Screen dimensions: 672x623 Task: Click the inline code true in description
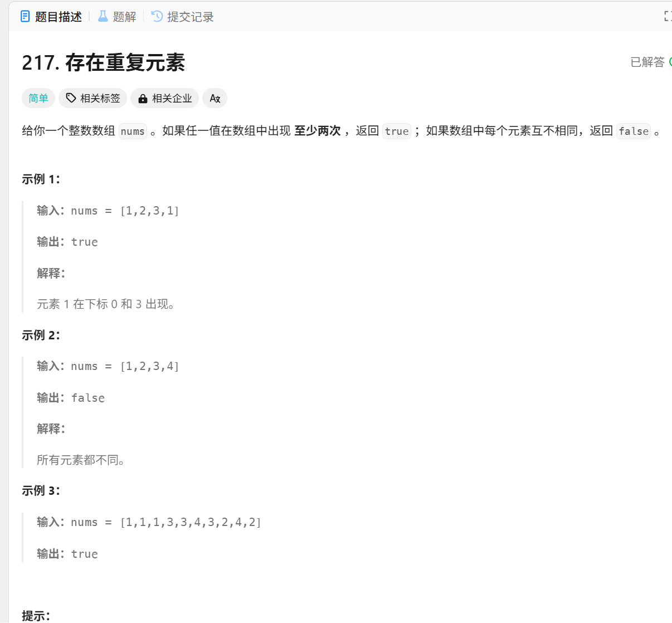396,132
